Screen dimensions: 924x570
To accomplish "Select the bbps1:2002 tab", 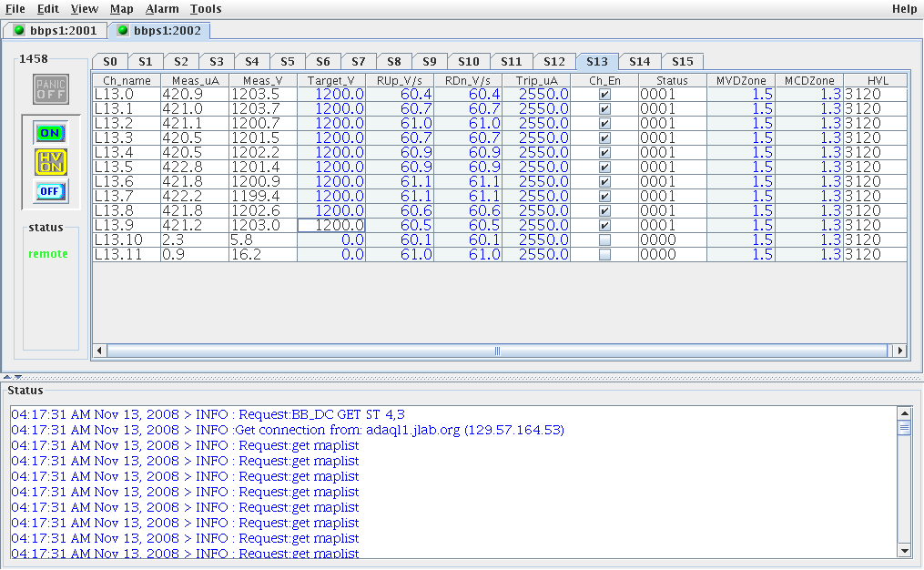I will tap(159, 30).
